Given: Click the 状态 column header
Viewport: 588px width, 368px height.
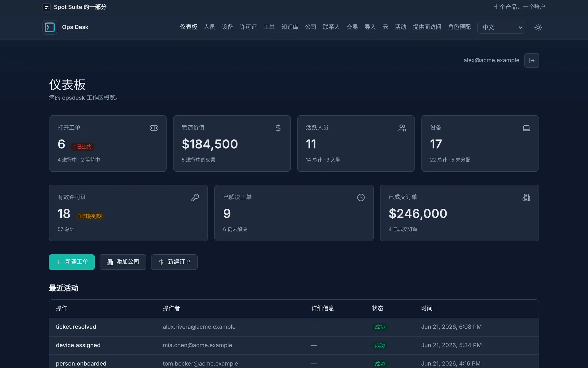Looking at the screenshot, I should pos(377,308).
